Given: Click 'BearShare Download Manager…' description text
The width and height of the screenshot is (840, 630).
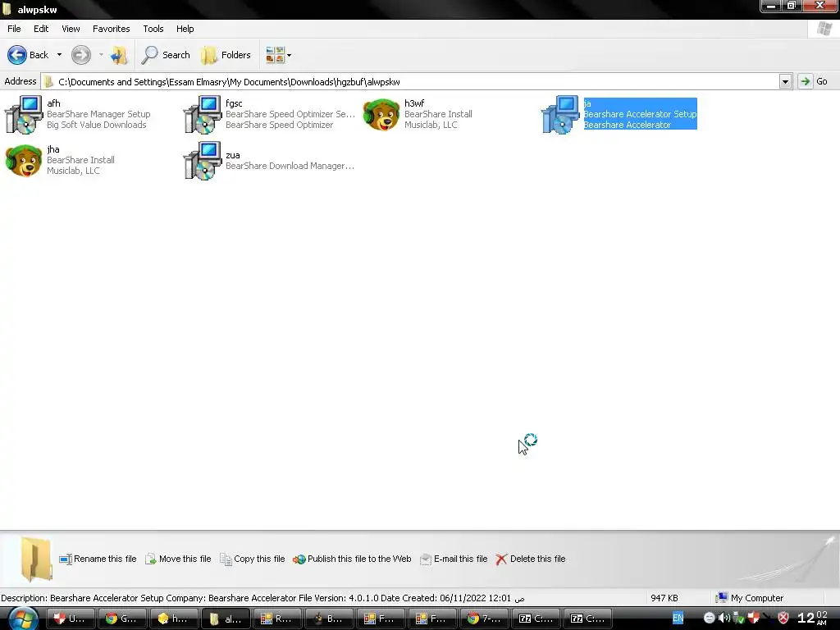Looking at the screenshot, I should click(x=290, y=166).
